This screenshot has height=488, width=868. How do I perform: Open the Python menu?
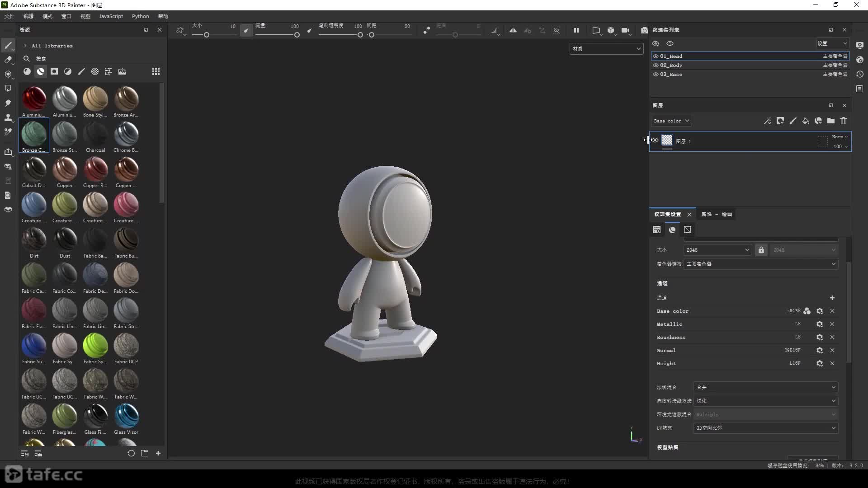click(141, 16)
